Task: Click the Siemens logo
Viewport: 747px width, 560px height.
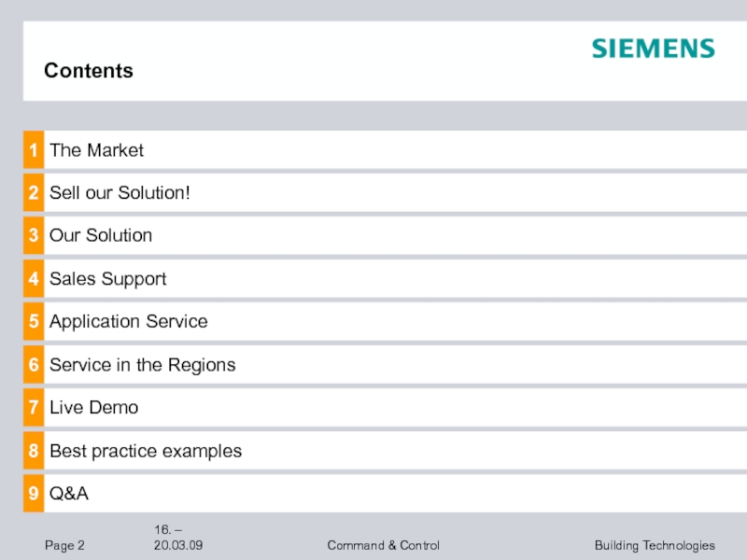Action: tap(653, 49)
